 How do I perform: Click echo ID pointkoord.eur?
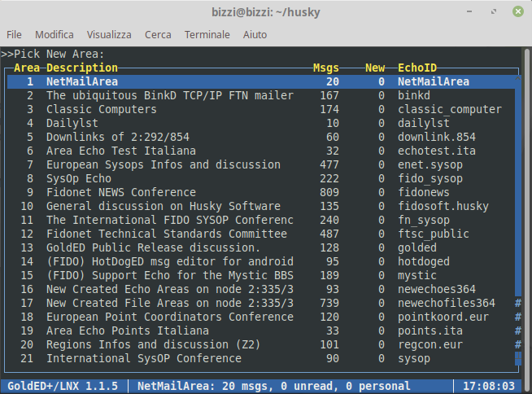[443, 317]
